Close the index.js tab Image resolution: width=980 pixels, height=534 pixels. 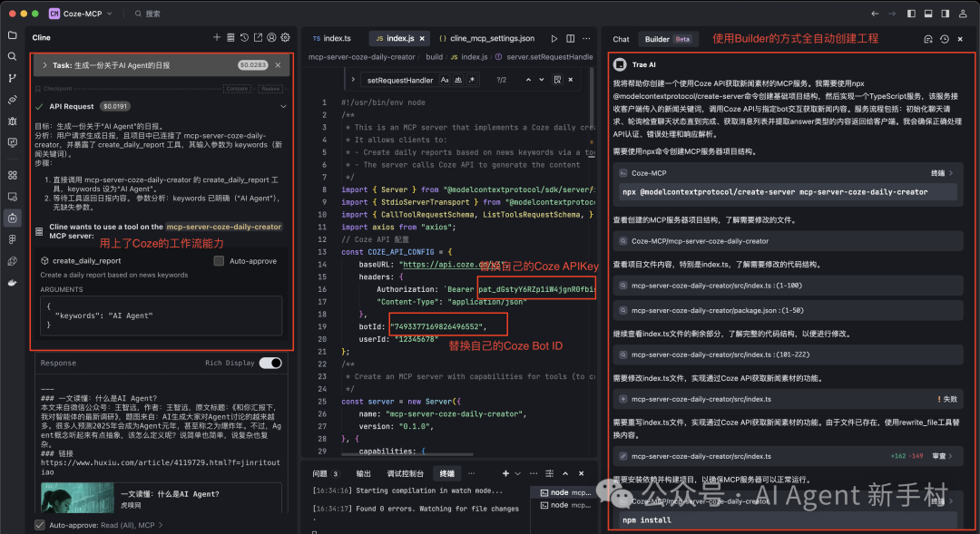(x=422, y=38)
